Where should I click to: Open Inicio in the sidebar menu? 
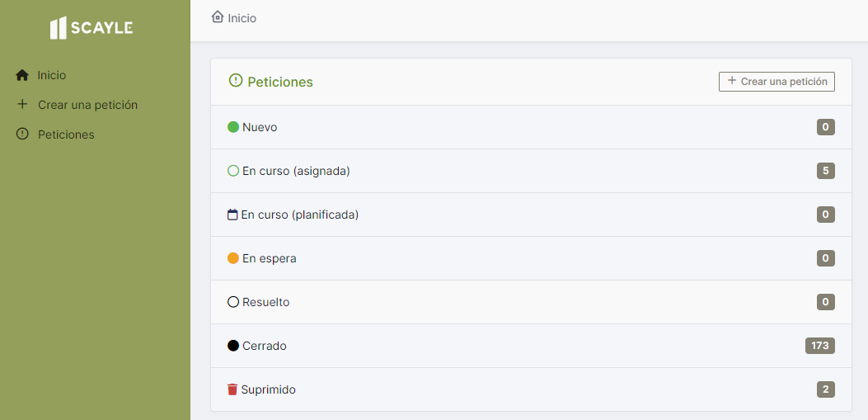click(51, 75)
